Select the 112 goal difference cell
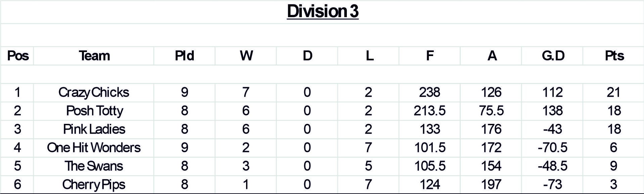The width and height of the screenshot is (644, 194). coord(552,92)
